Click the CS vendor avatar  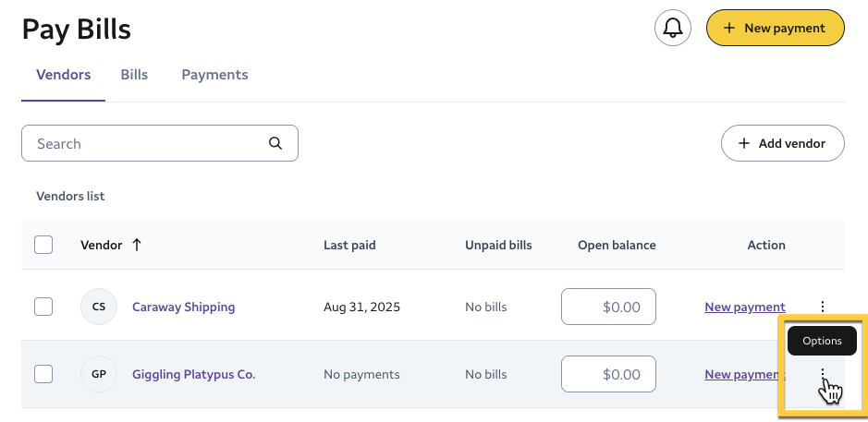pos(99,307)
